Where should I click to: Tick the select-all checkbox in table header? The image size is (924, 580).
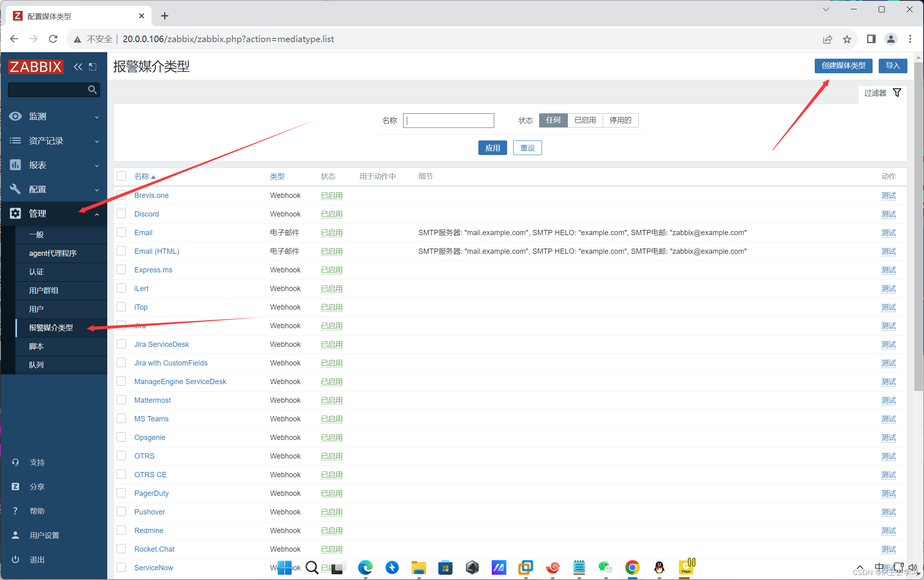(x=121, y=176)
